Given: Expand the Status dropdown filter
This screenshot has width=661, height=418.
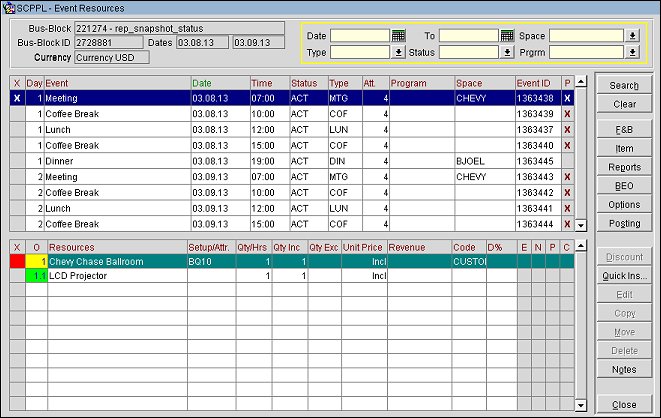Looking at the screenshot, I should pyautogui.click(x=506, y=52).
